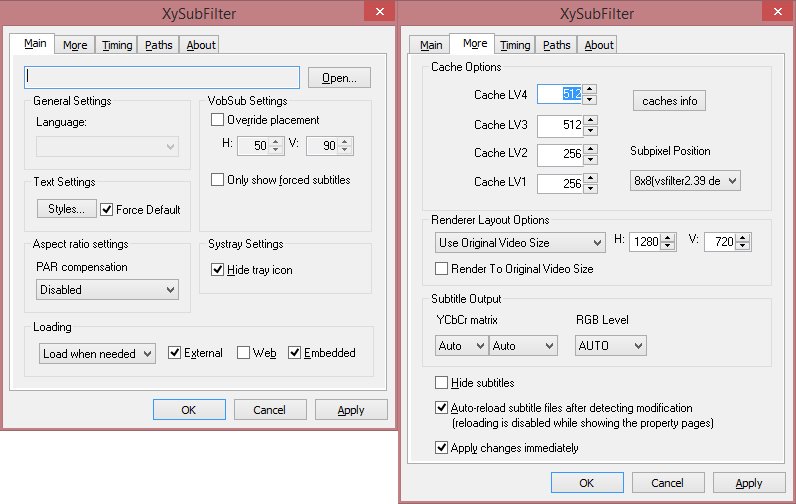Increase Cache LV1 value with up arrow
The height and width of the screenshot is (504, 796).
(x=590, y=178)
